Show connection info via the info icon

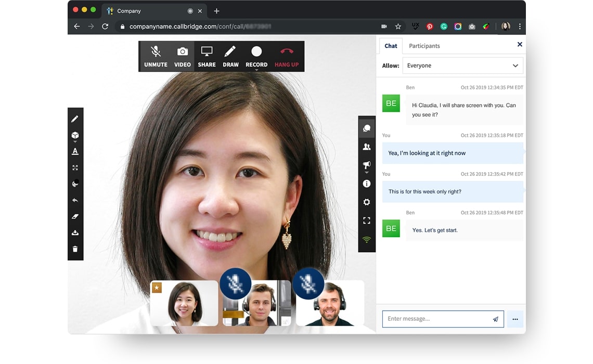tap(367, 184)
